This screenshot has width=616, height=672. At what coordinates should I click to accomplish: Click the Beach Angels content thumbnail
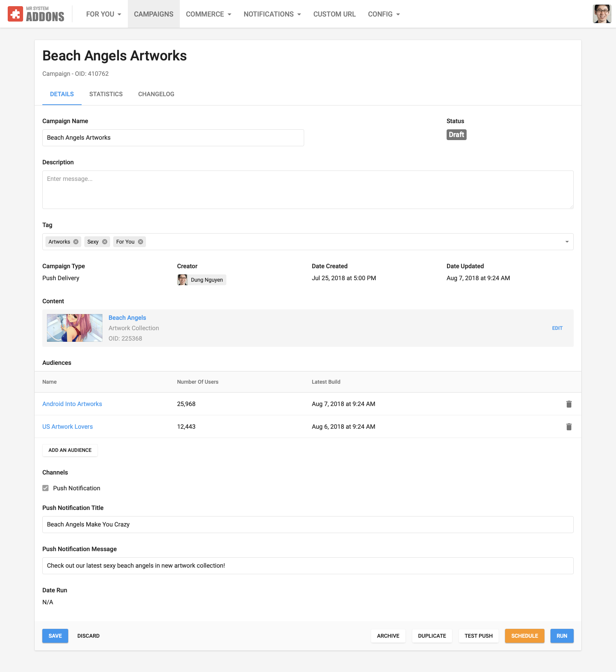(x=75, y=328)
